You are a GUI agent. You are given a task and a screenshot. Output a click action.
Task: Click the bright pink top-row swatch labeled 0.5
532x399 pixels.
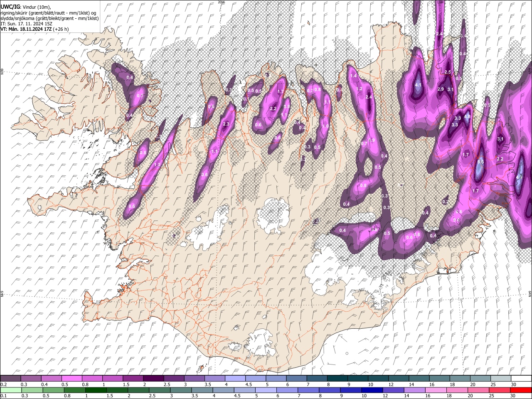click(72, 379)
